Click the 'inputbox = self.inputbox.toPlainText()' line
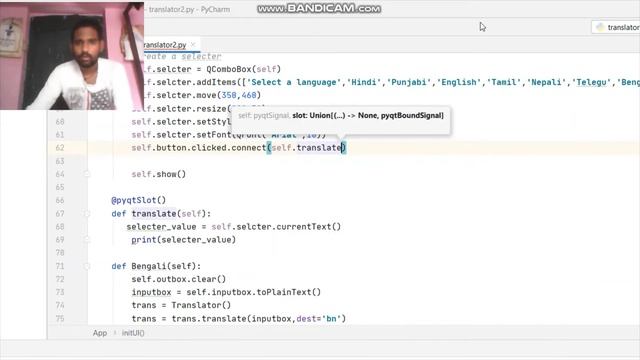Screen dimensions: 640x360 point(226,292)
